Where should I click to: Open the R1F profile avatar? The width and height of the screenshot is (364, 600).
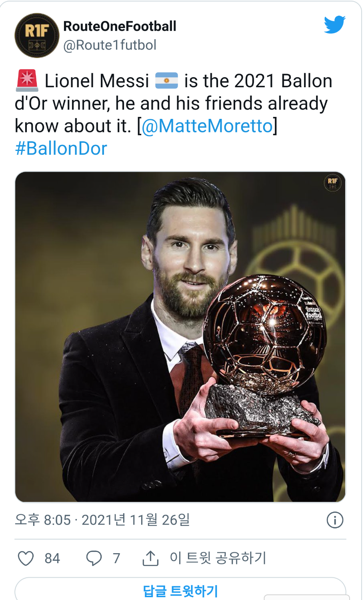pyautogui.click(x=37, y=36)
